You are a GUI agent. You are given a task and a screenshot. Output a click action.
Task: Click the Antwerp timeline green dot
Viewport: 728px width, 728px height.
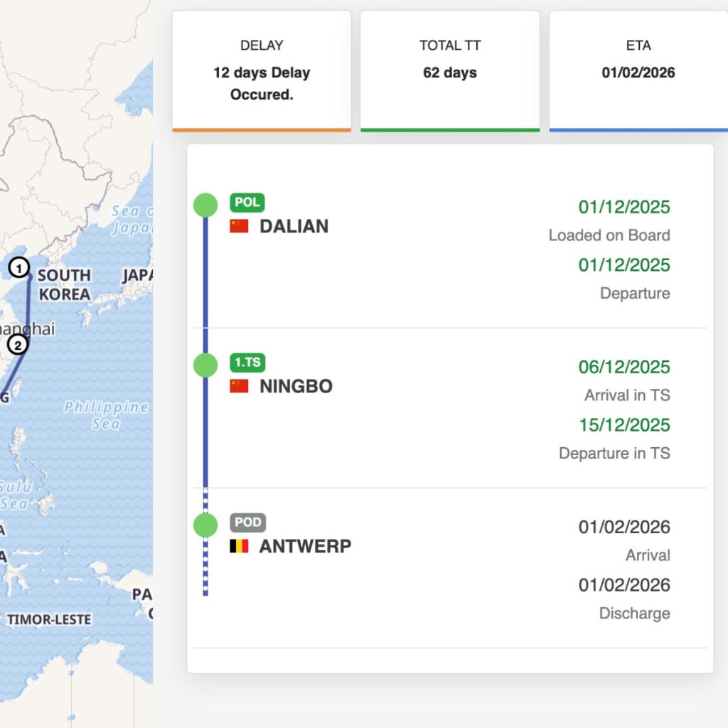(x=205, y=525)
